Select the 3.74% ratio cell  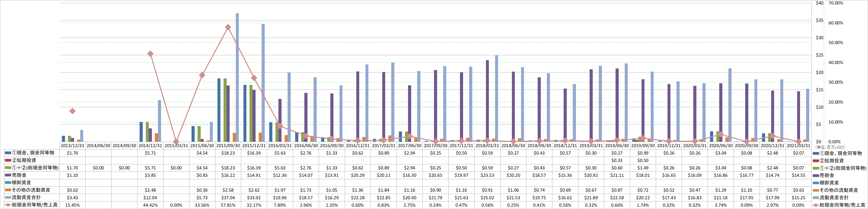(721, 205)
